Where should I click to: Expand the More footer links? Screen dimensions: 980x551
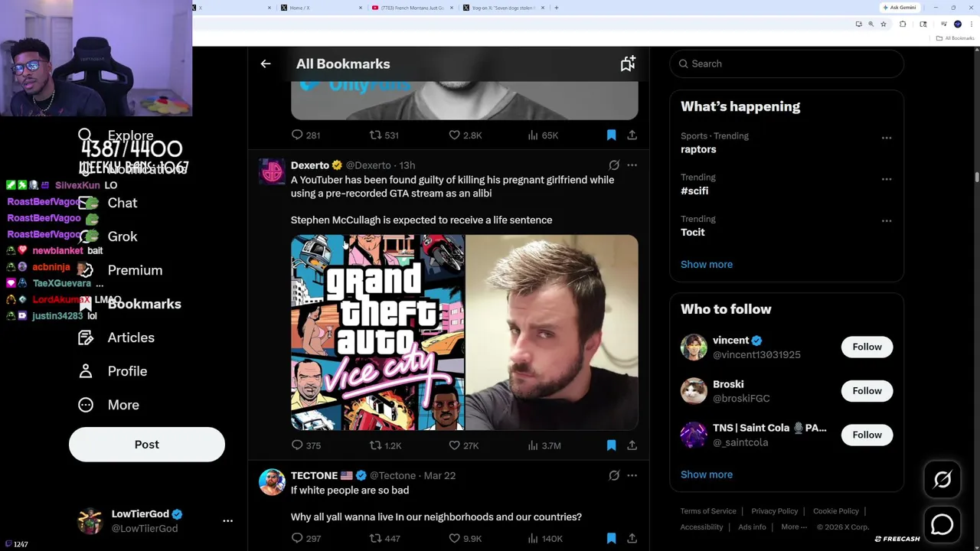click(x=794, y=527)
